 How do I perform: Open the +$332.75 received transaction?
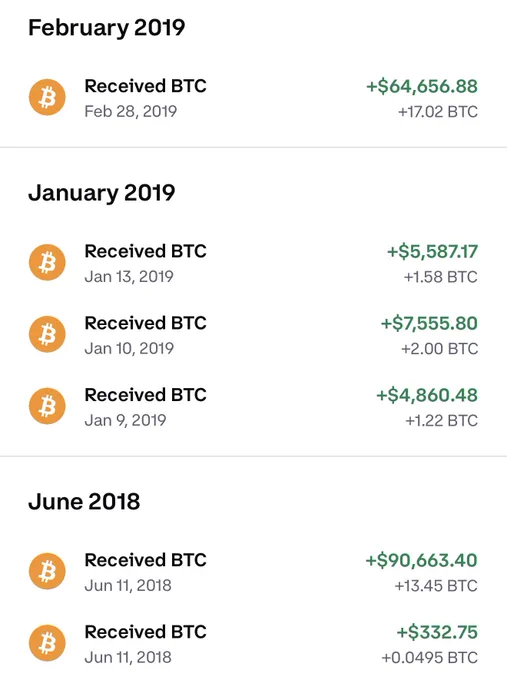pyautogui.click(x=253, y=644)
